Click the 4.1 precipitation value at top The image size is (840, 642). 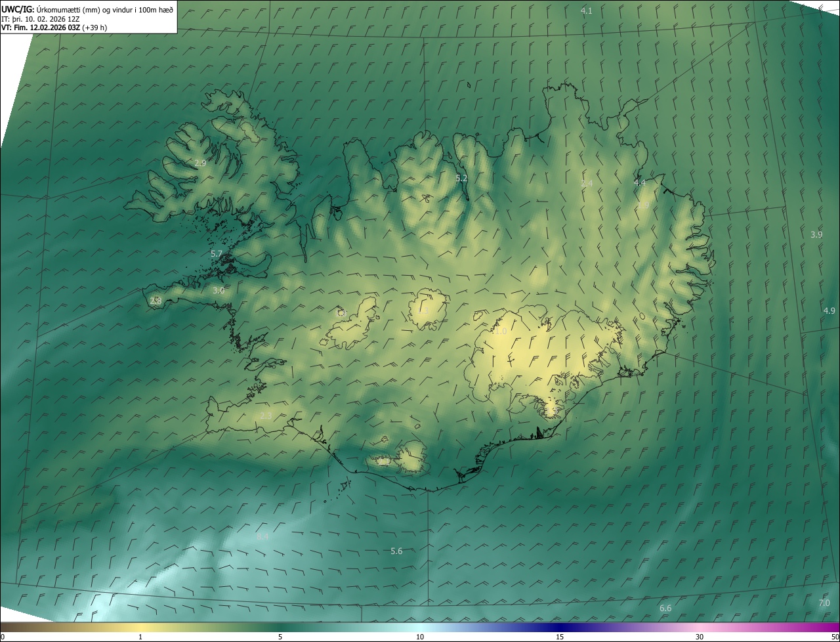[x=586, y=11]
